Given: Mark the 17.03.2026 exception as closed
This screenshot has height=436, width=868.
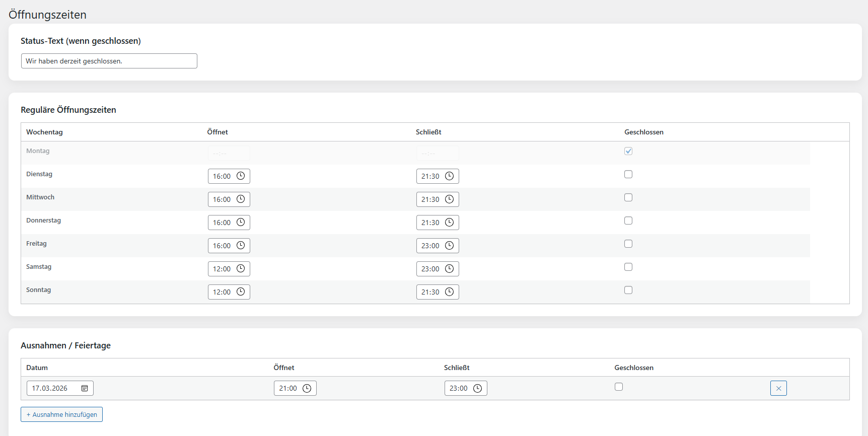Looking at the screenshot, I should click(x=619, y=387).
